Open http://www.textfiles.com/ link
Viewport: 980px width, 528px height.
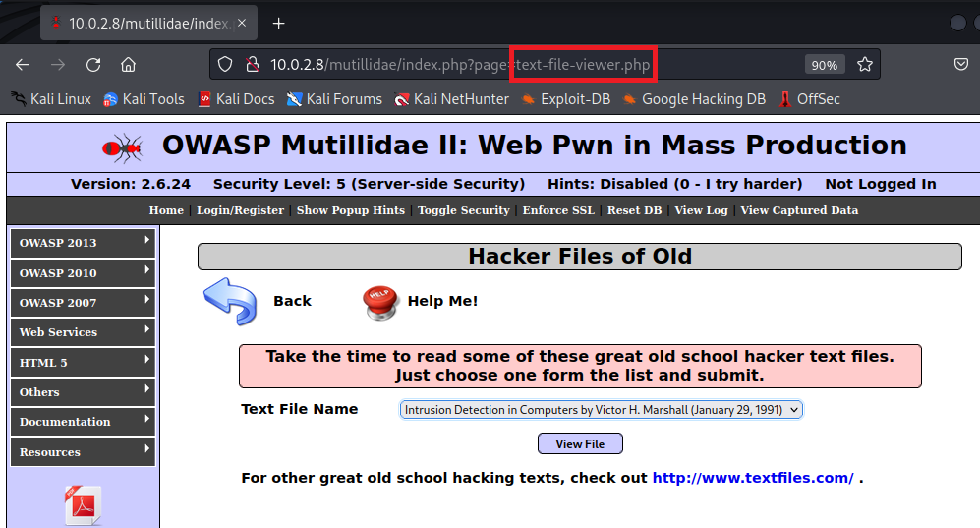pos(753,478)
